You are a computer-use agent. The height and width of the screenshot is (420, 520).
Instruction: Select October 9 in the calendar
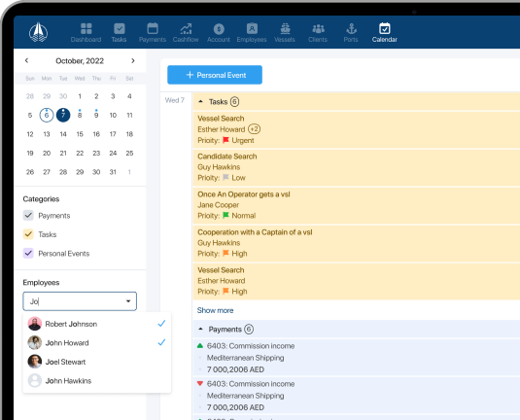(96, 115)
